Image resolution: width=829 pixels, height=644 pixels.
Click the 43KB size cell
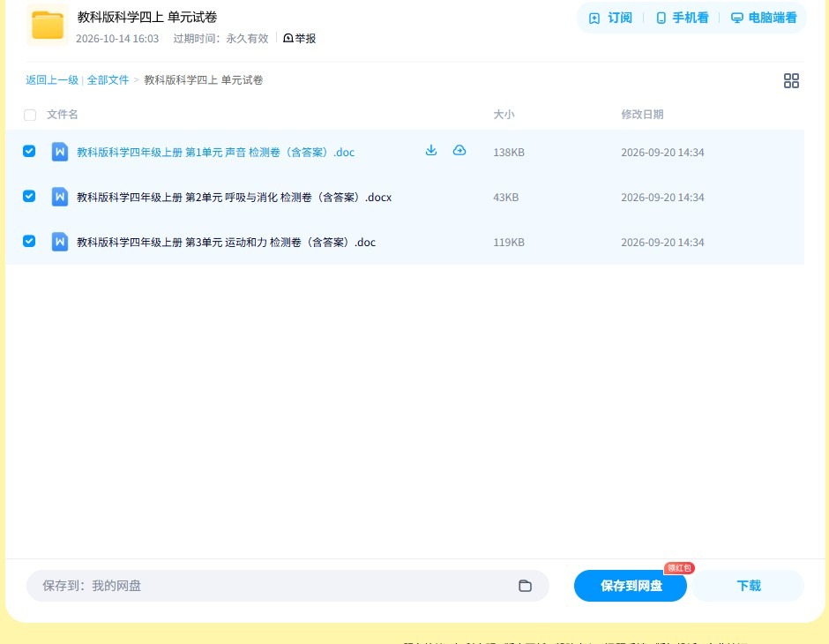point(506,198)
